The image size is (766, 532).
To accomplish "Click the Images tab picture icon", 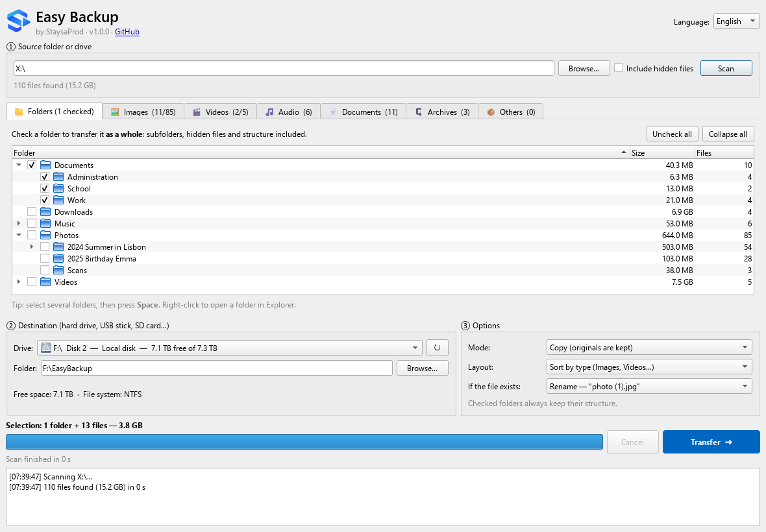I will click(115, 112).
